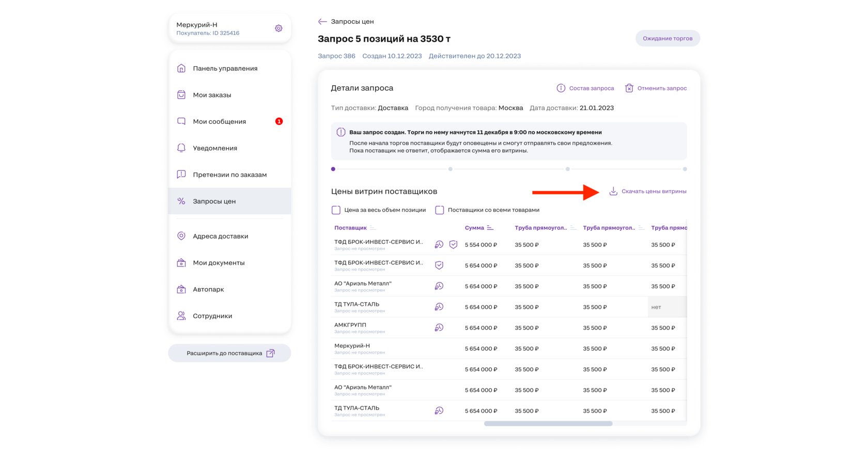Viewport: 868px width, 456px height.
Task: Open the Состав запроса link
Action: 592,88
